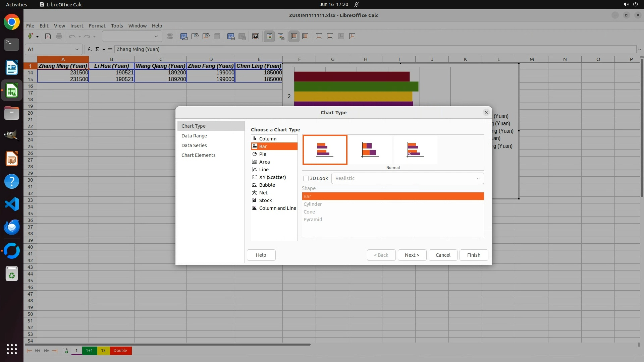
Task: Choose XY (Scatter) chart type
Action: pos(272,177)
